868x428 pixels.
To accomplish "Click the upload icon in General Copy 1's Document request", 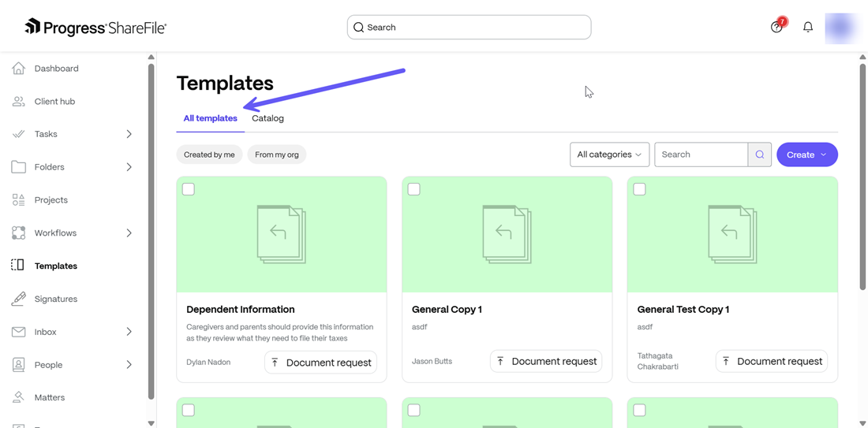I will (x=499, y=362).
